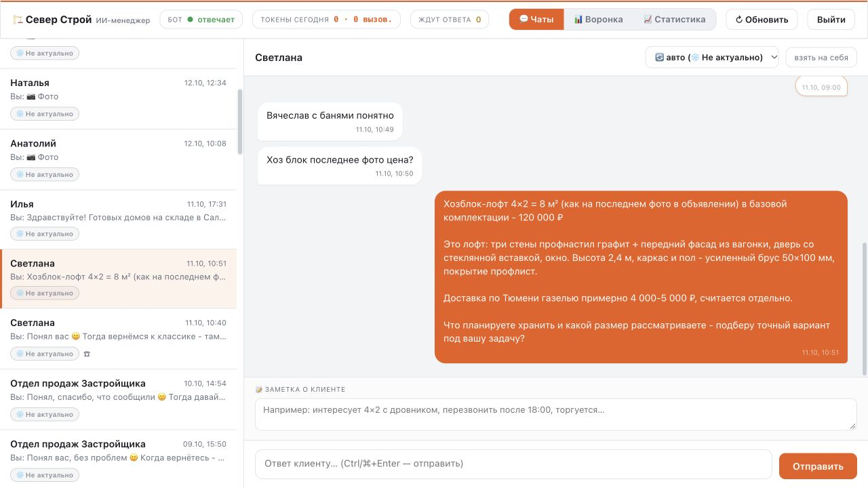Click the note icon beside ЗАМЕТКА О КЛИЕНТЕ
Screen dimensions: 868x488
259,390
